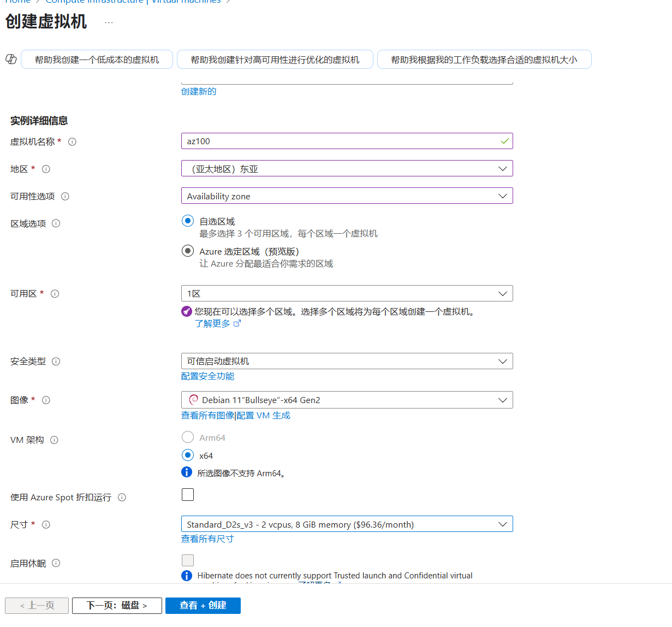Click the Virtual machines breadcrumb link
The width and height of the screenshot is (672, 627).
pyautogui.click(x=186, y=2)
